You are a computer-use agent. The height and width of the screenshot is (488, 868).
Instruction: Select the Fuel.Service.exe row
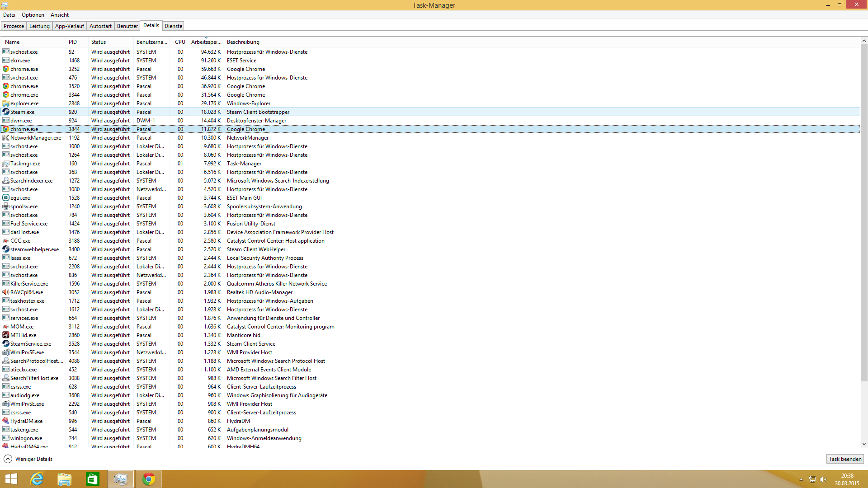pyautogui.click(x=430, y=223)
